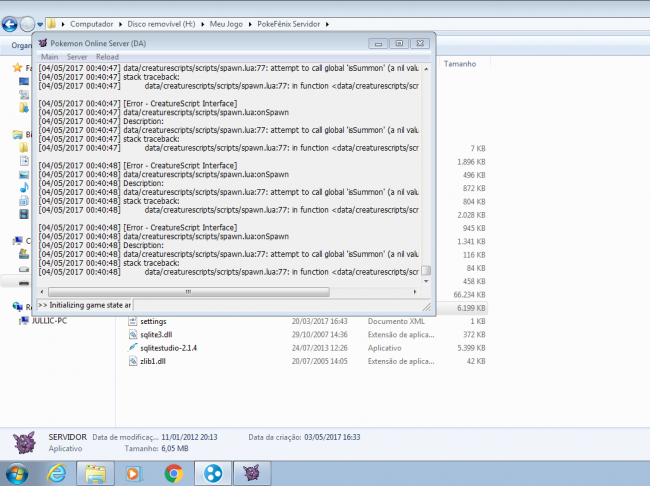The width and height of the screenshot is (650, 486).
Task: Click the vertical scrollbar thumb in log
Action: point(426,270)
